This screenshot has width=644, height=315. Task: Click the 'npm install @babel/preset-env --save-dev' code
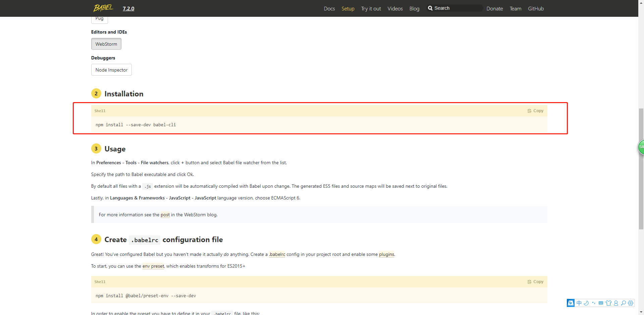point(146,296)
